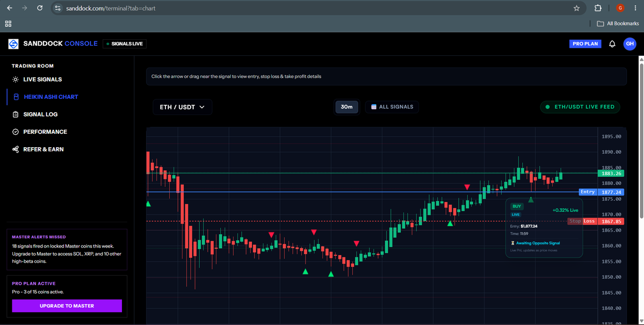Open SIGNAL LOG
The width and height of the screenshot is (644, 325).
(x=40, y=114)
